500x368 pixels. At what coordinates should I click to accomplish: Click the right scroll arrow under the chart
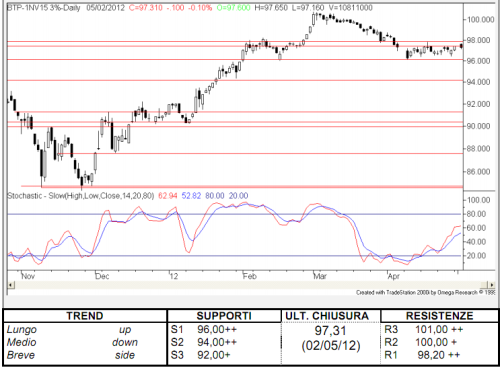click(x=491, y=285)
